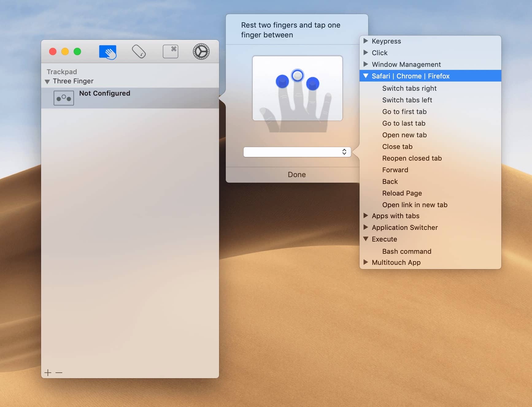Collapse the Three Finger group triangle
The height and width of the screenshot is (407, 532).
click(47, 82)
